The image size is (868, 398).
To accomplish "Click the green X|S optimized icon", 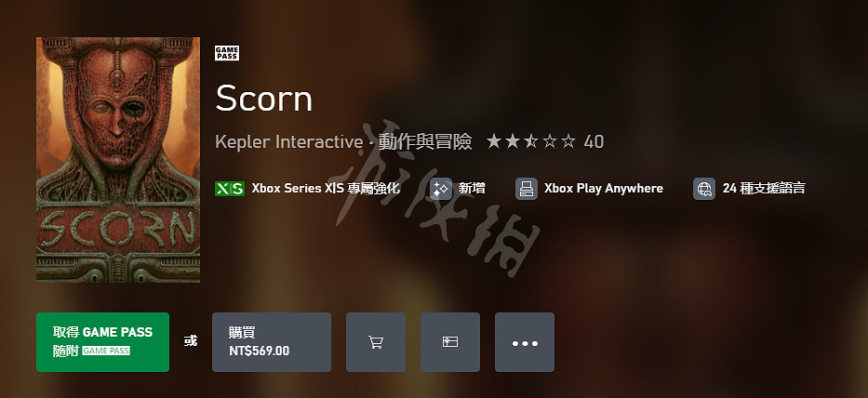I will [230, 189].
